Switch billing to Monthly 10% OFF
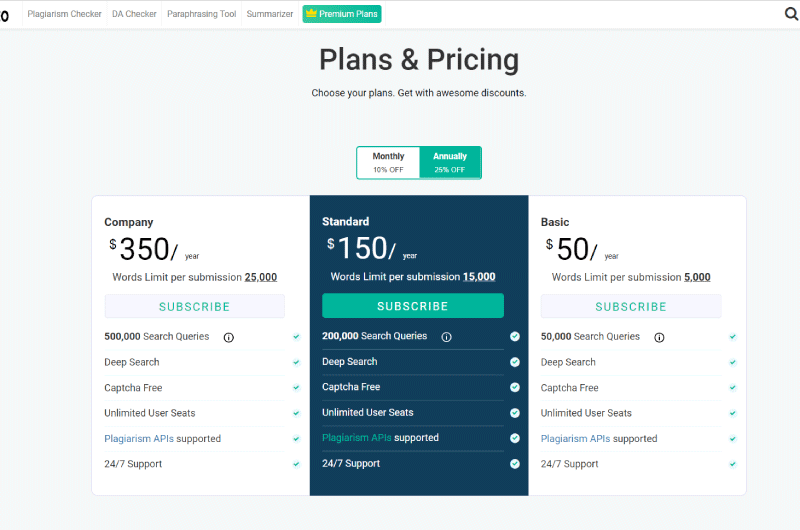The image size is (800, 530). coord(388,163)
